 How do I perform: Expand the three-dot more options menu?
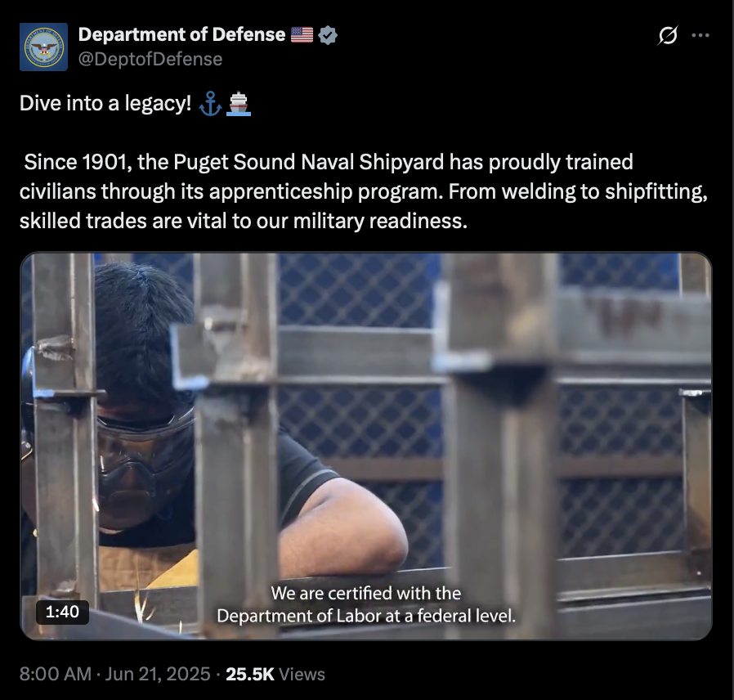tap(700, 35)
